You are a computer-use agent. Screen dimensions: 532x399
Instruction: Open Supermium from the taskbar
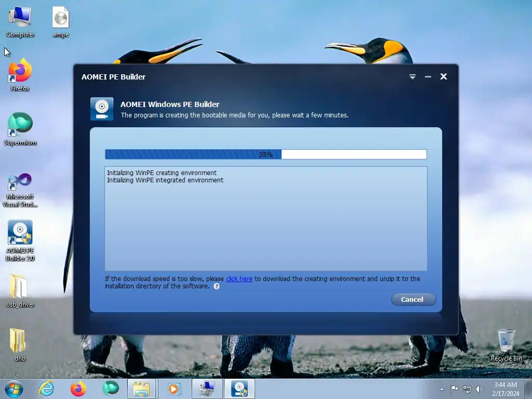click(x=111, y=389)
